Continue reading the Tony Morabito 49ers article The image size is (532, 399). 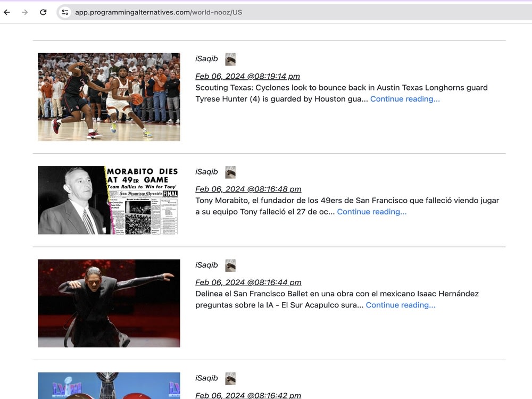pyautogui.click(x=371, y=212)
